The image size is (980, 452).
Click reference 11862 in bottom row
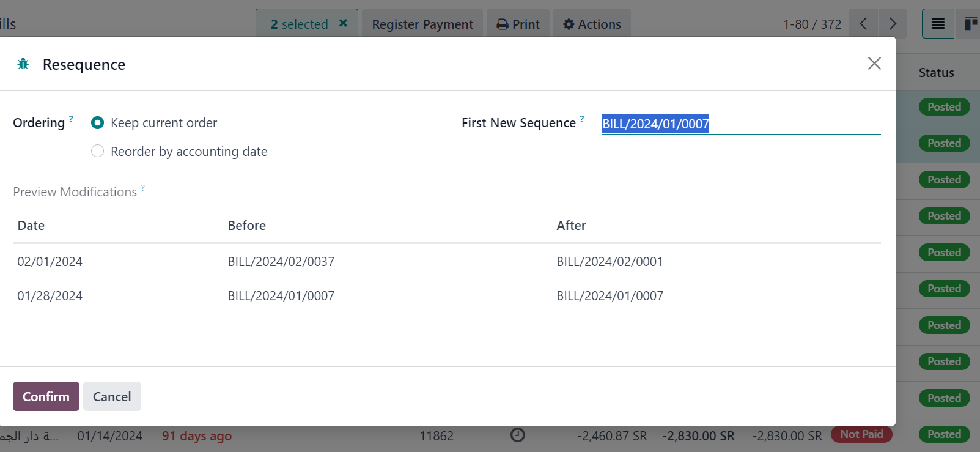(x=437, y=436)
